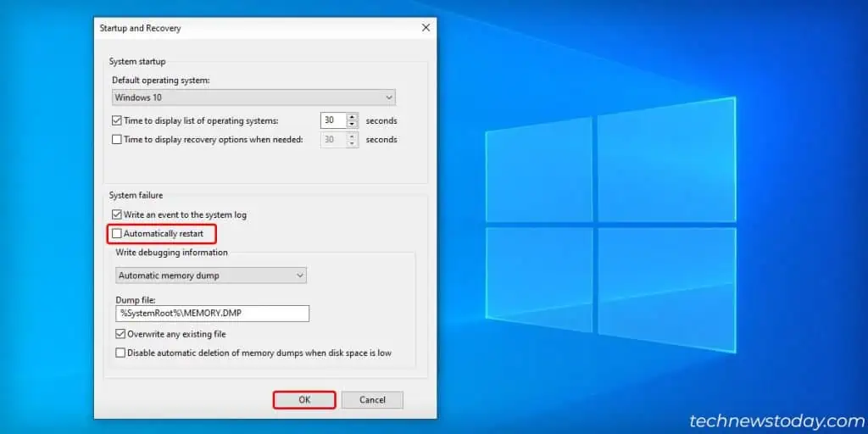868x434 pixels.
Task: Open the Automatic memory dump dropdown
Action: pyautogui.click(x=211, y=275)
